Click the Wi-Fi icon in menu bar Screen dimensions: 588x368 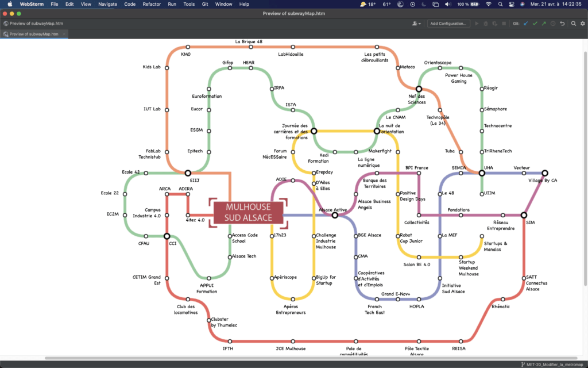point(488,4)
